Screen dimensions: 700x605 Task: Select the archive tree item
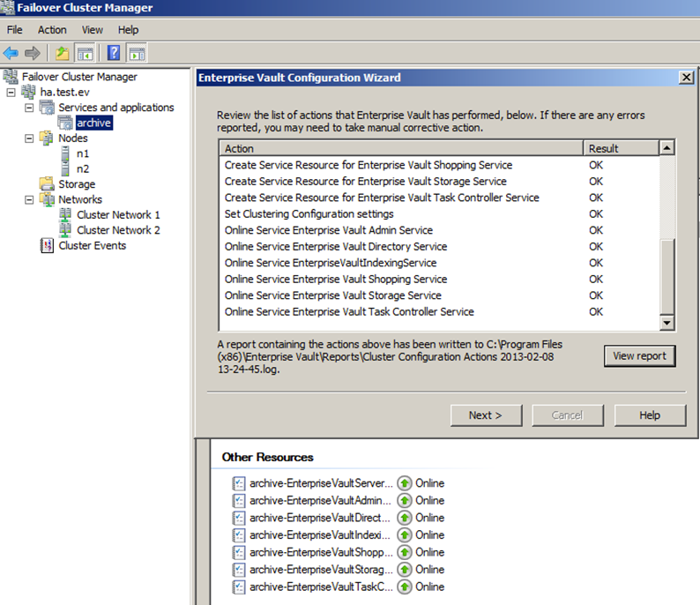click(x=93, y=123)
